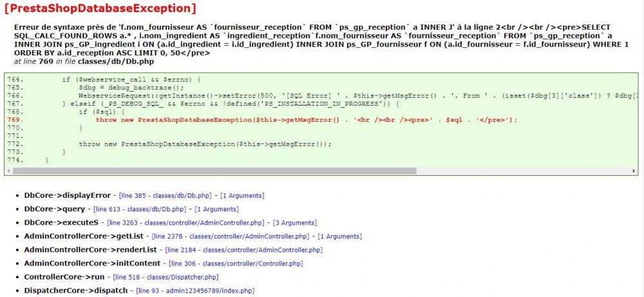Expand 3 Arguments for DbCore->executeS
The height and width of the screenshot is (297, 644).
coord(294,223)
